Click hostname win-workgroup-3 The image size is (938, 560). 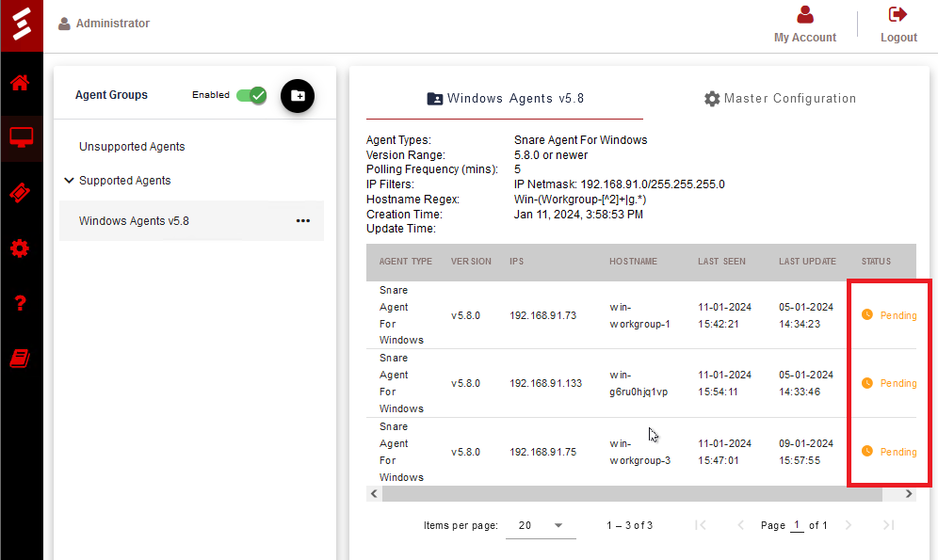point(639,453)
